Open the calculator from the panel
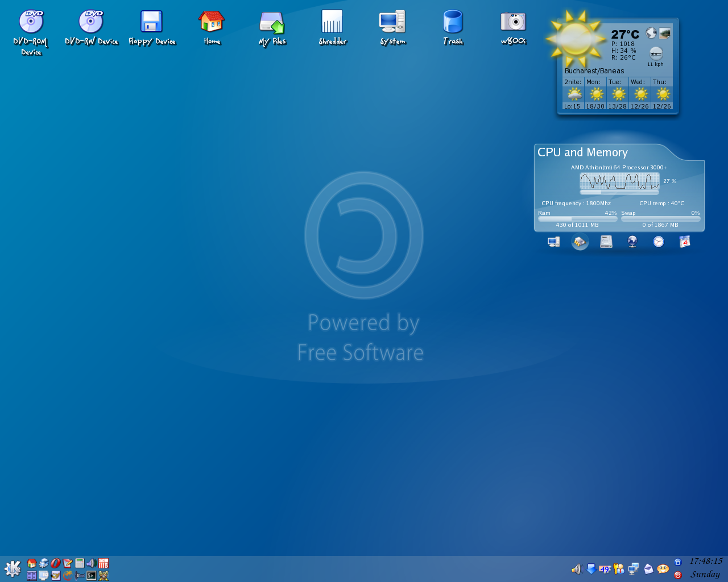Screen dimensions: 728x582 tap(80, 563)
